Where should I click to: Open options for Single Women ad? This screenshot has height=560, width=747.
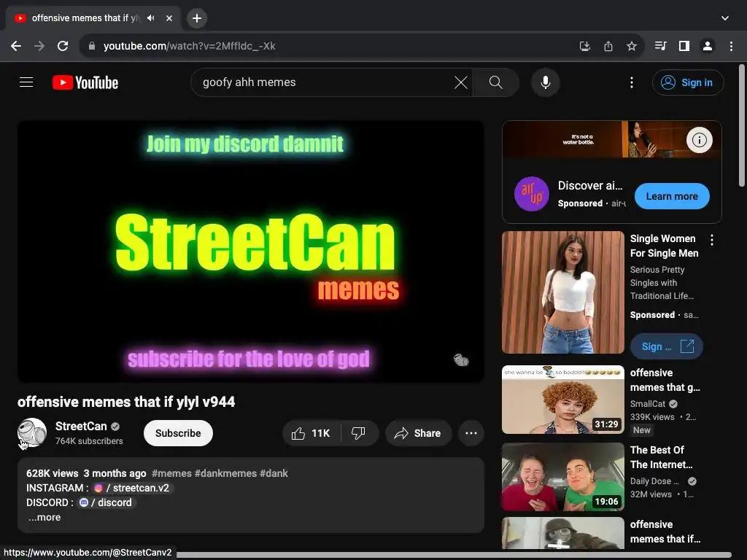pyautogui.click(x=712, y=240)
